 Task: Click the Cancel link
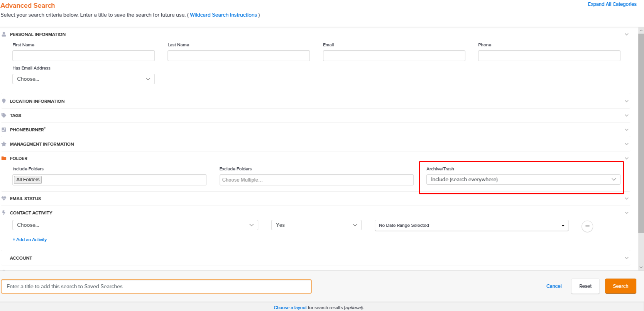(554, 286)
